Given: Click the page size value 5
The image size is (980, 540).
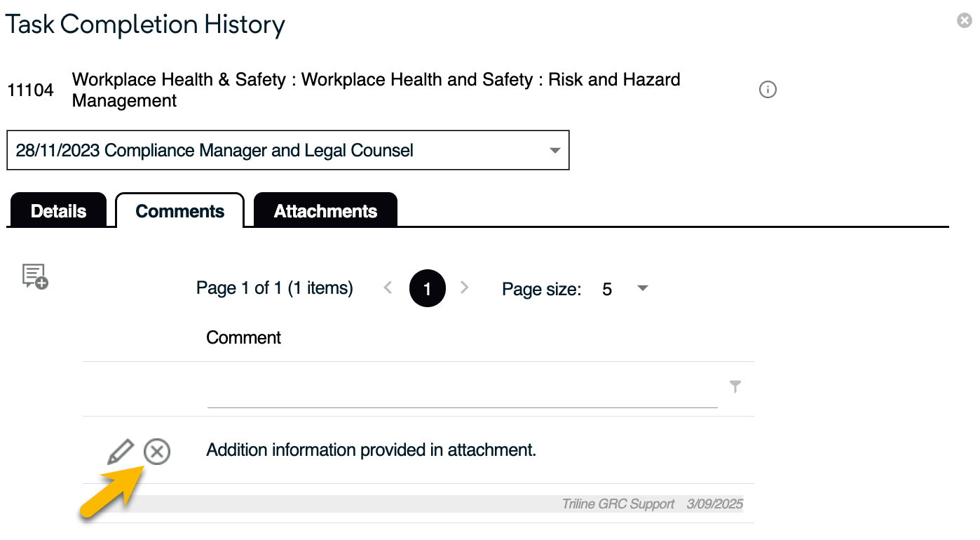Looking at the screenshot, I should [607, 289].
